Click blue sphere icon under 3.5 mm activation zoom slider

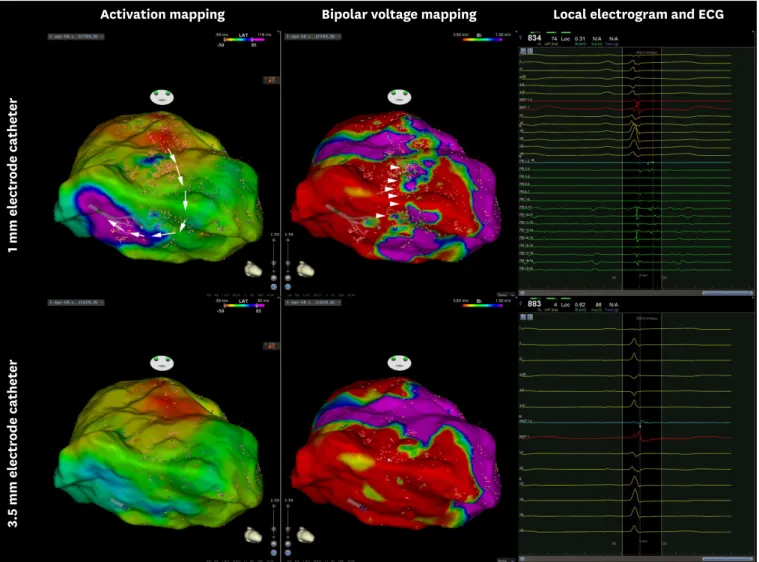pyautogui.click(x=273, y=552)
